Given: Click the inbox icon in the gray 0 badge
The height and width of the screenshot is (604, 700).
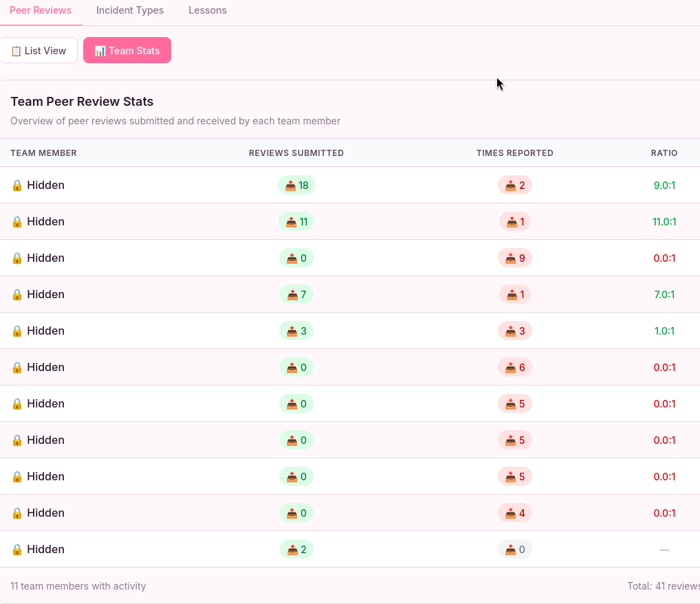Looking at the screenshot, I should [x=510, y=549].
